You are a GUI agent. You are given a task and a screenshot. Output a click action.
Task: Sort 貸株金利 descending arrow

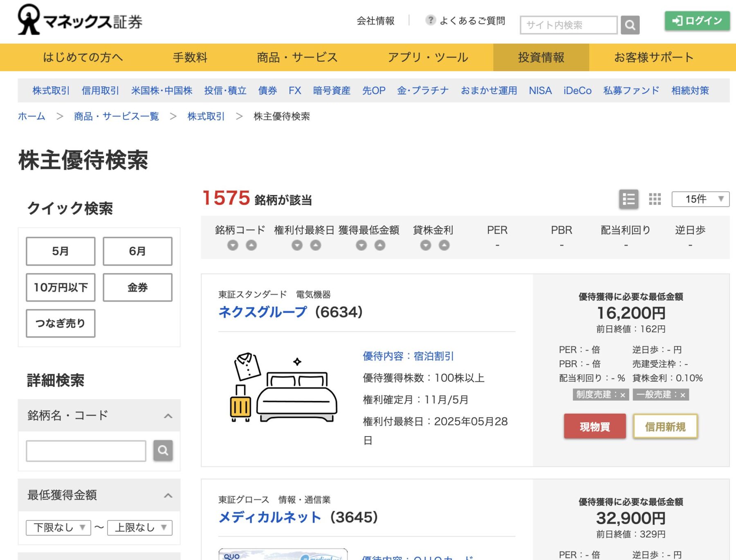[x=426, y=245]
